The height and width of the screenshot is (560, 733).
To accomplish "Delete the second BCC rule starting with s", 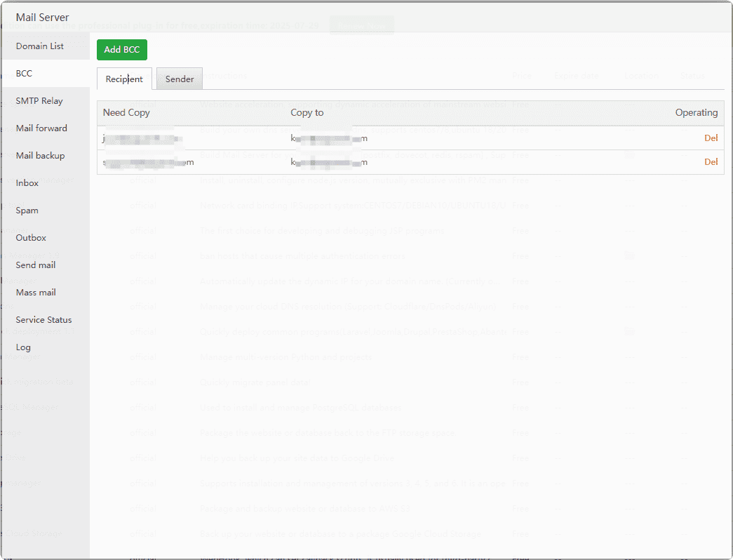I will click(x=711, y=162).
